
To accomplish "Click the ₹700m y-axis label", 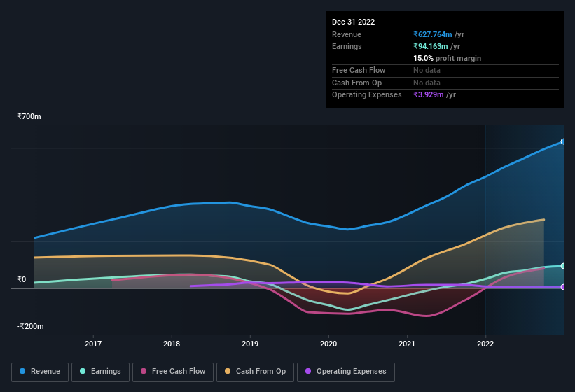I will (x=29, y=116).
